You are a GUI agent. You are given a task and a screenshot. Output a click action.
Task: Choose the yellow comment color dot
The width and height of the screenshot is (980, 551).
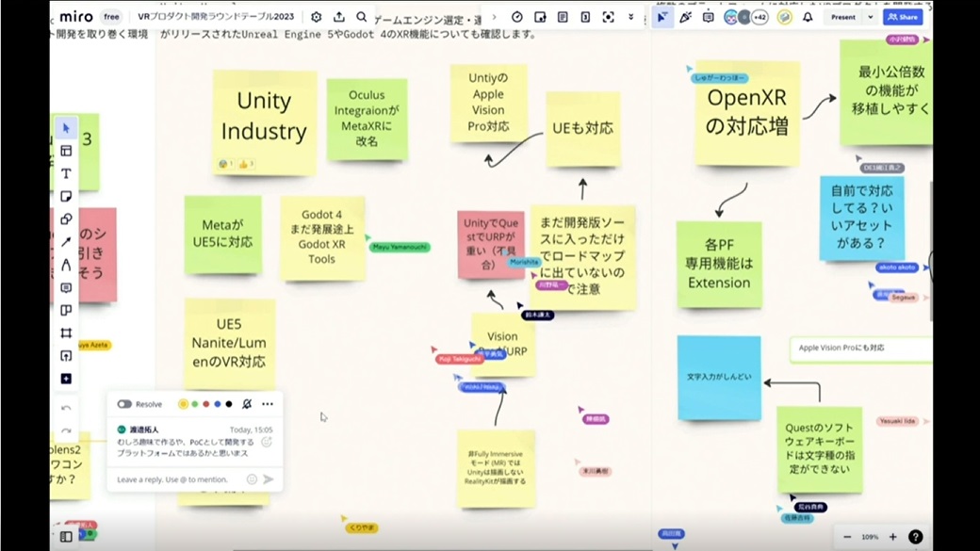(183, 404)
